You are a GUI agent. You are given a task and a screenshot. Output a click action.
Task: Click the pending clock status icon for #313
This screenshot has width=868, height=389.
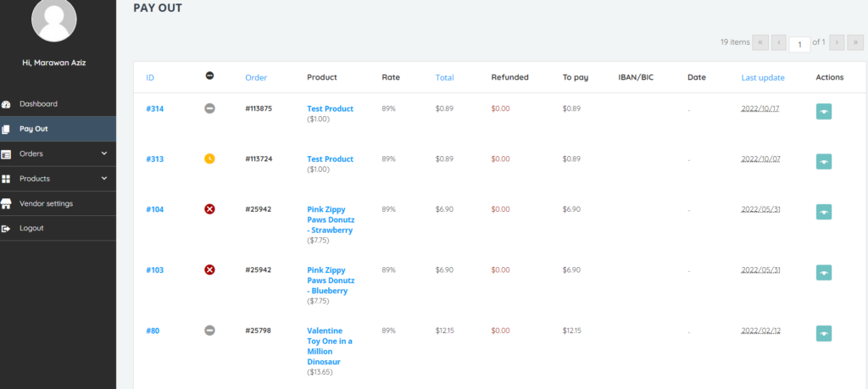click(209, 158)
